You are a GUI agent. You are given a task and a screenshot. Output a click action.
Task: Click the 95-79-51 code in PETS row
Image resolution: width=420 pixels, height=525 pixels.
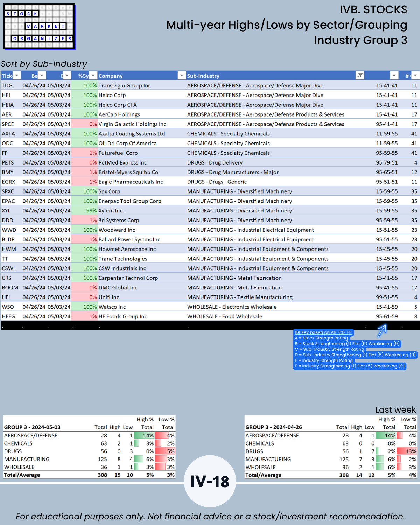(387, 162)
